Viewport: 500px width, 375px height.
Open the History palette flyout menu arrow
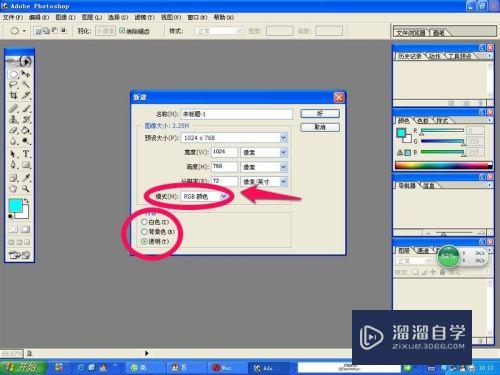(490, 56)
